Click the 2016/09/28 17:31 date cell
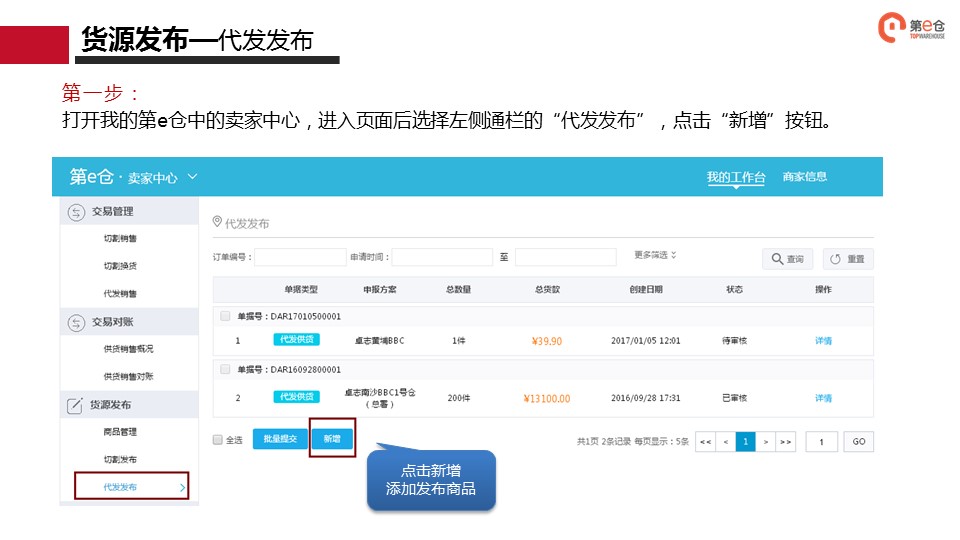Image resolution: width=960 pixels, height=540 pixels. (645, 398)
